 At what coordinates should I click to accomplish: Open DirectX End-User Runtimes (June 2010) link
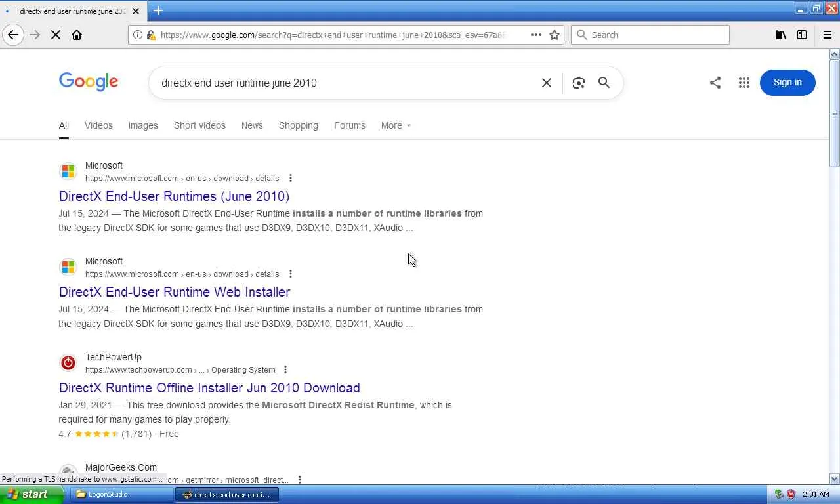click(174, 196)
